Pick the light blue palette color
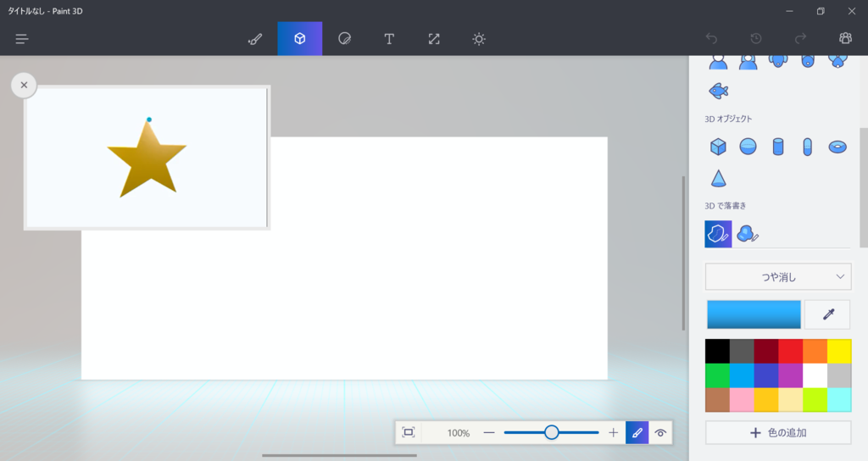Screen dimensions: 868x461 tap(741, 375)
